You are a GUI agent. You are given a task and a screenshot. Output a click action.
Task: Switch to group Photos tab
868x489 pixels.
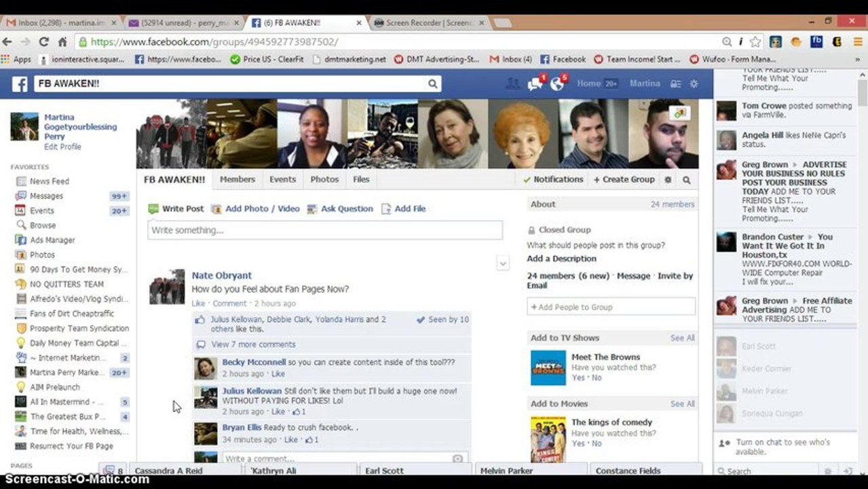pos(324,179)
